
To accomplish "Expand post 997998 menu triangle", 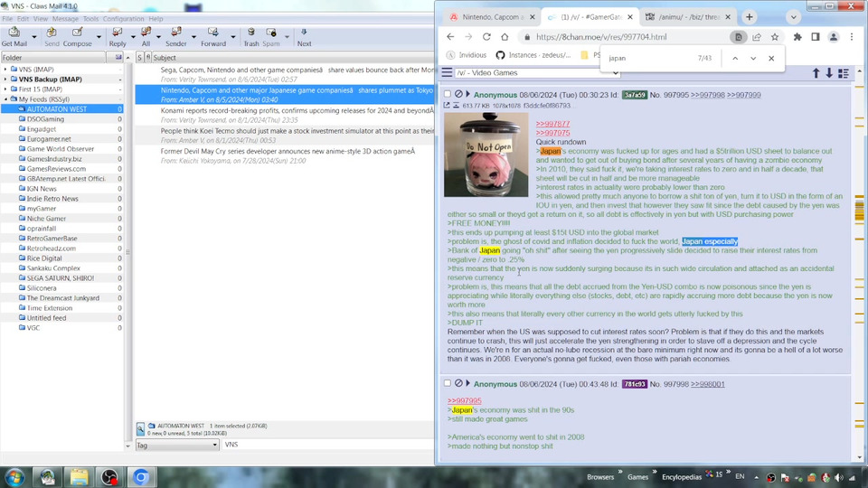I will (x=467, y=383).
